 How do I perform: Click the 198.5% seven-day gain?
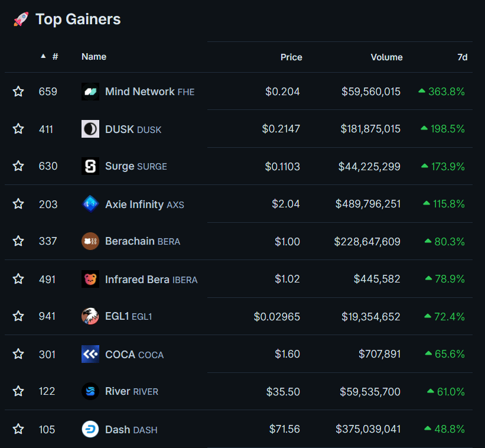(442, 129)
